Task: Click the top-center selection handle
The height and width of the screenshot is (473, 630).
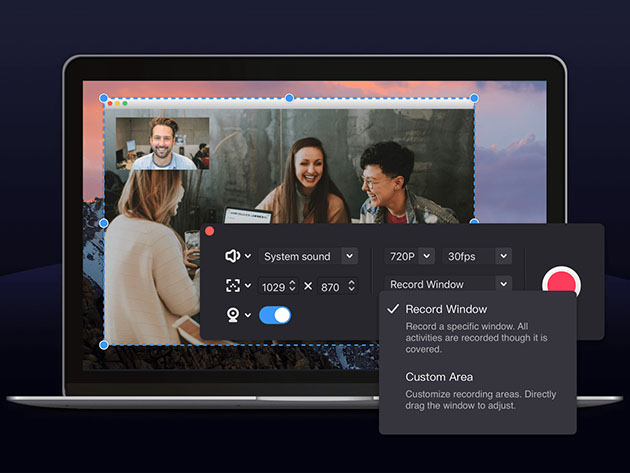Action: pos(289,98)
